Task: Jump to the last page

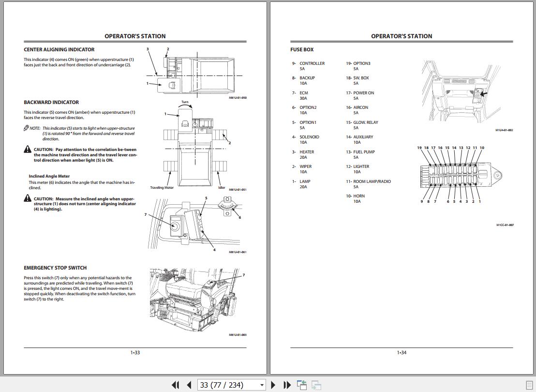Action: point(287,385)
